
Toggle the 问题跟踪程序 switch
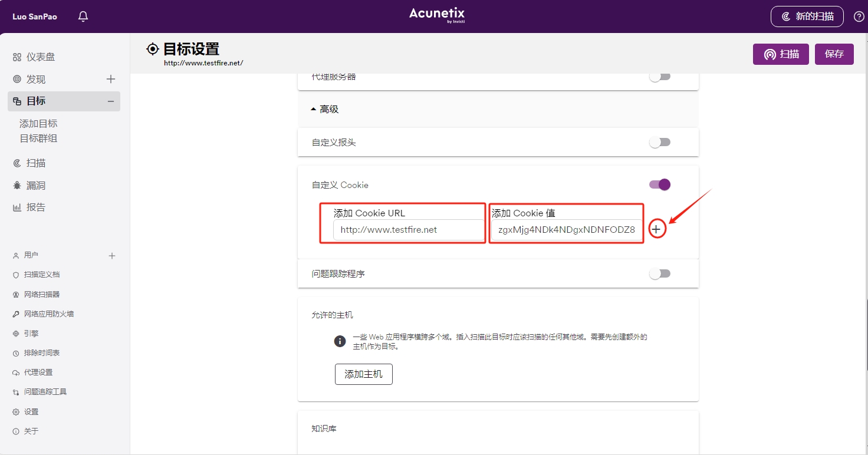point(660,273)
